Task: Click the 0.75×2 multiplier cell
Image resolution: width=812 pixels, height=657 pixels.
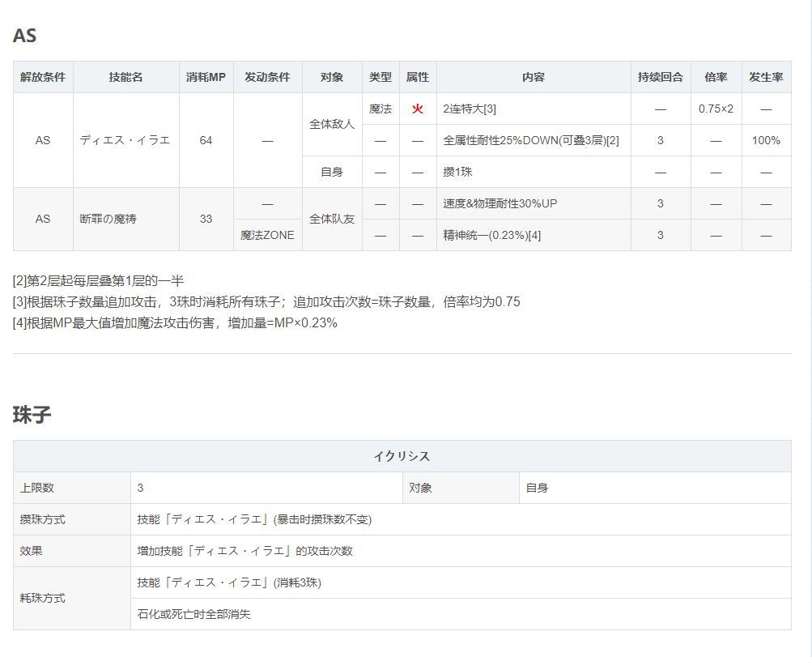Action: click(x=716, y=109)
